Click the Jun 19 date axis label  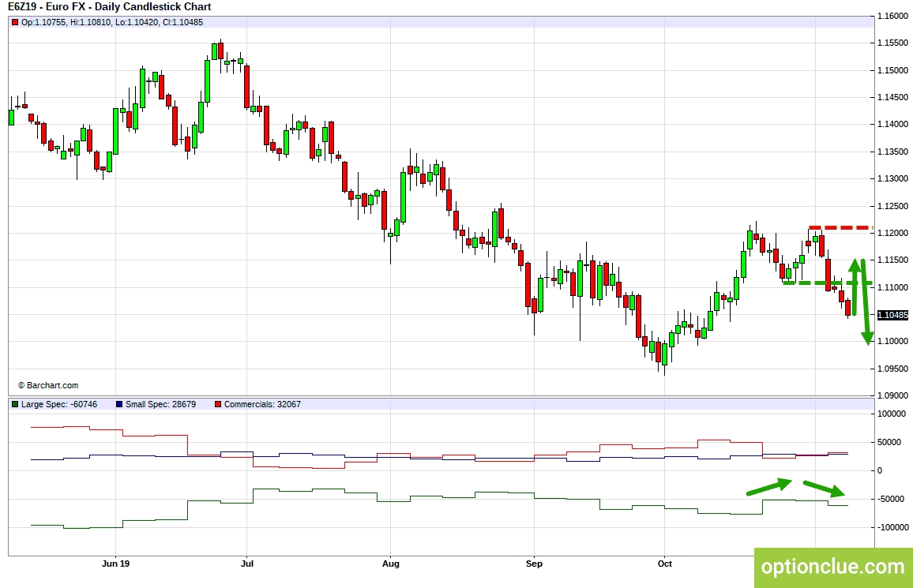115,564
